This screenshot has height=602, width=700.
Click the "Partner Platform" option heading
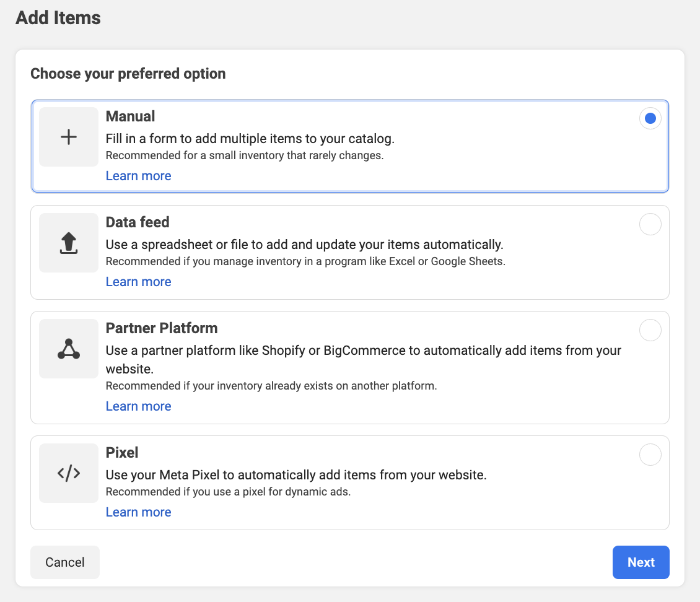162,328
